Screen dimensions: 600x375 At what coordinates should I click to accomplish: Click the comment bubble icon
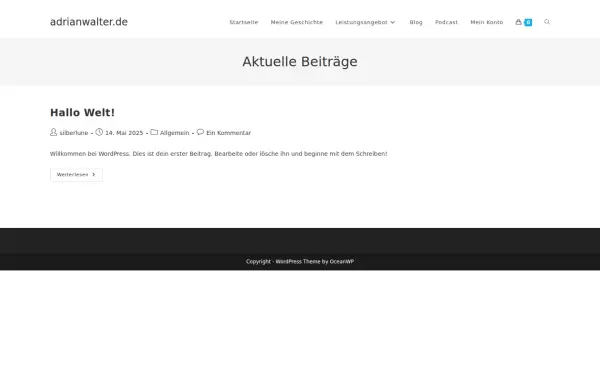[200, 132]
